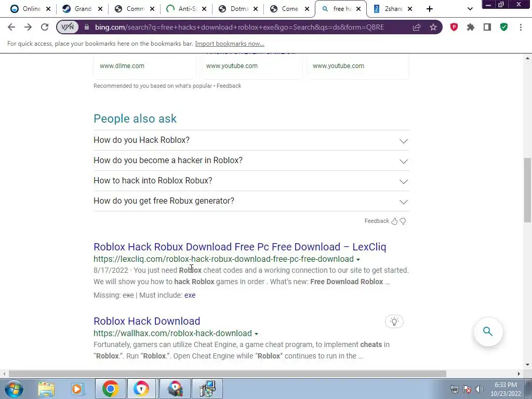Click the vertical scrollbar thumb
532x399 pixels.
point(527,190)
